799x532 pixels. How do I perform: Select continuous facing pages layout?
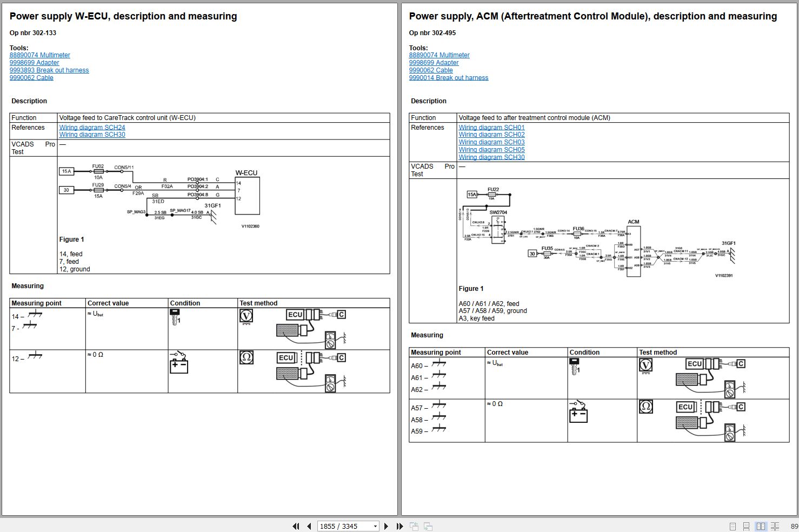tap(775, 526)
